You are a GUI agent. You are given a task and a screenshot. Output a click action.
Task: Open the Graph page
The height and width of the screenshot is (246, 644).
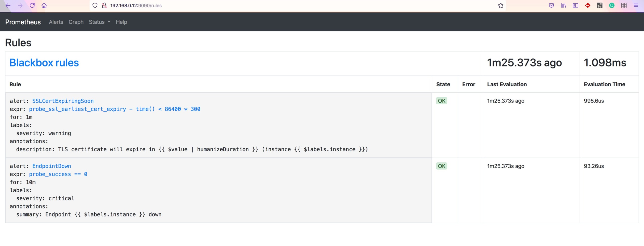pyautogui.click(x=76, y=22)
